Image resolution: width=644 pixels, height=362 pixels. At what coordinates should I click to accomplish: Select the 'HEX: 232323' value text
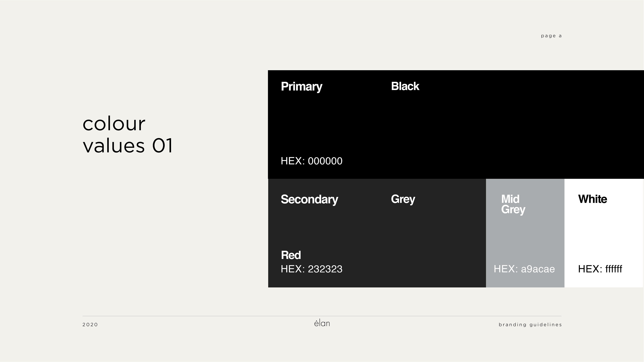311,269
